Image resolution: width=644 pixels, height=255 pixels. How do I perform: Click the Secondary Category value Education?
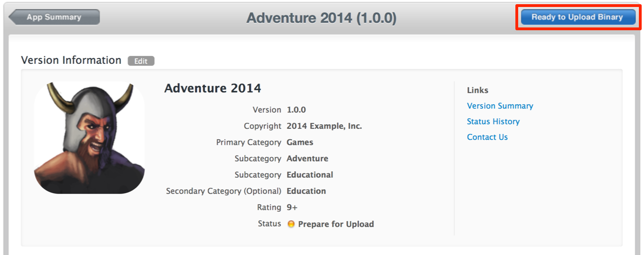click(x=306, y=191)
